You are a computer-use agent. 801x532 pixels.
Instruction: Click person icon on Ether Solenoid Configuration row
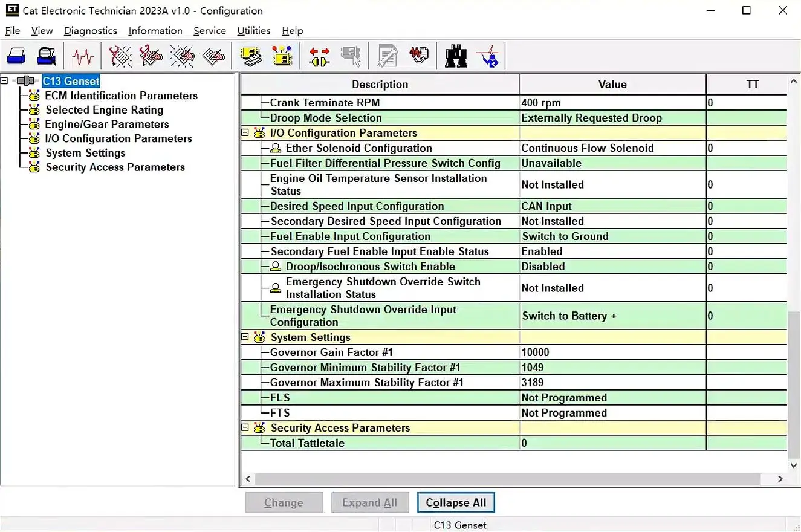[276, 148]
